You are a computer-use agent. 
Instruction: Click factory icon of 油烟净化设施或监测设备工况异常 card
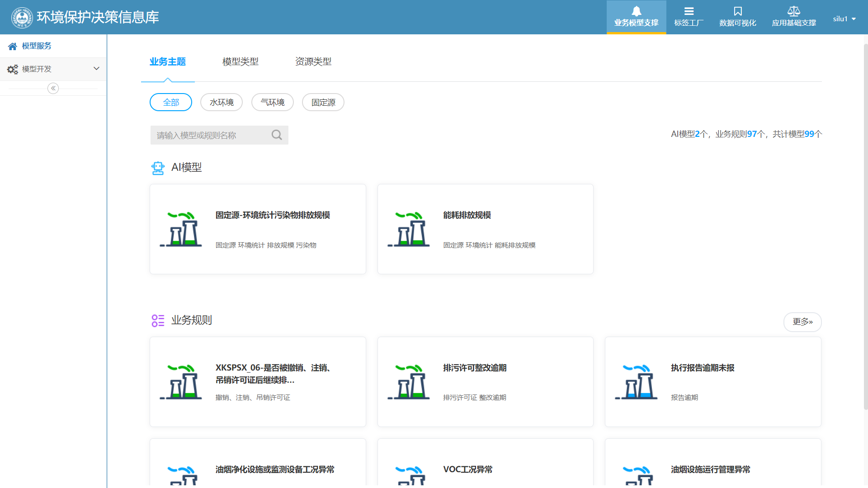[x=183, y=476]
